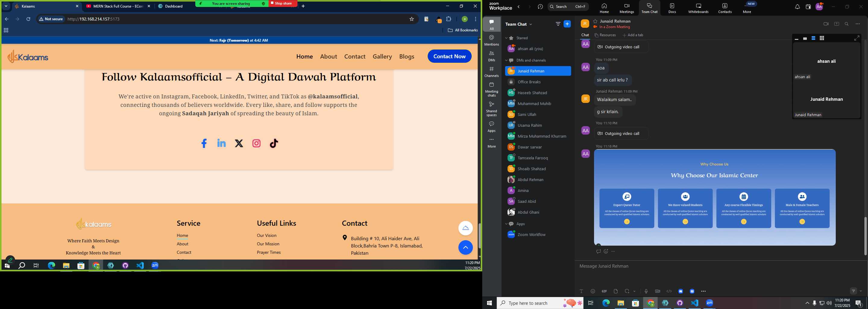Open the Team Chat dropdown menu
The width and height of the screenshot is (868, 309).
tap(531, 24)
